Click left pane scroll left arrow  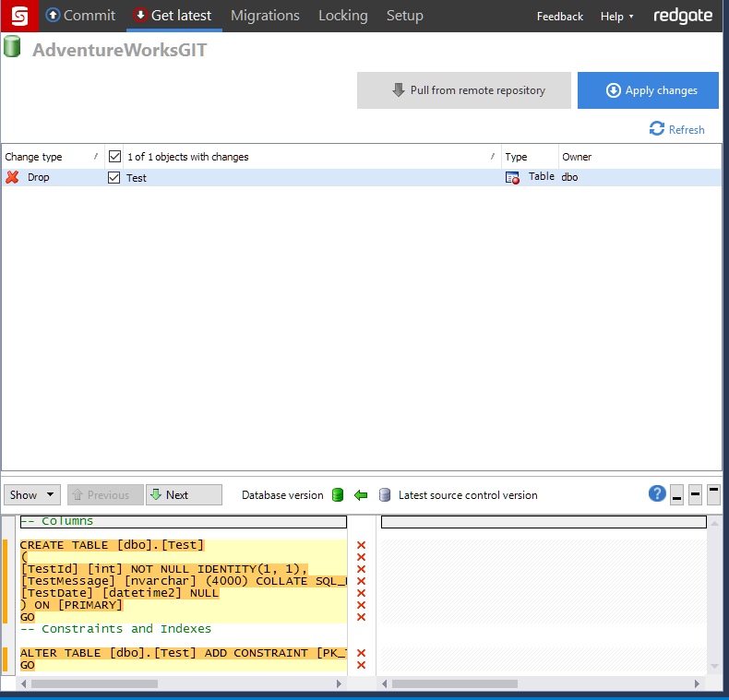pos(23,683)
